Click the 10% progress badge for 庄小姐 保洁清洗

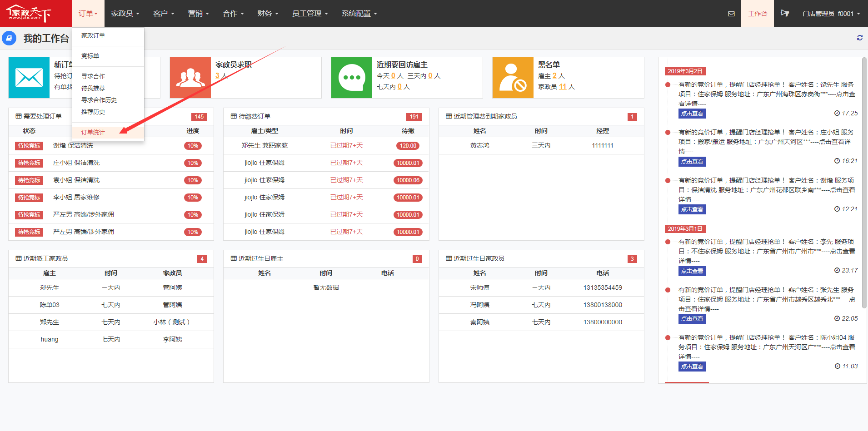(x=193, y=163)
